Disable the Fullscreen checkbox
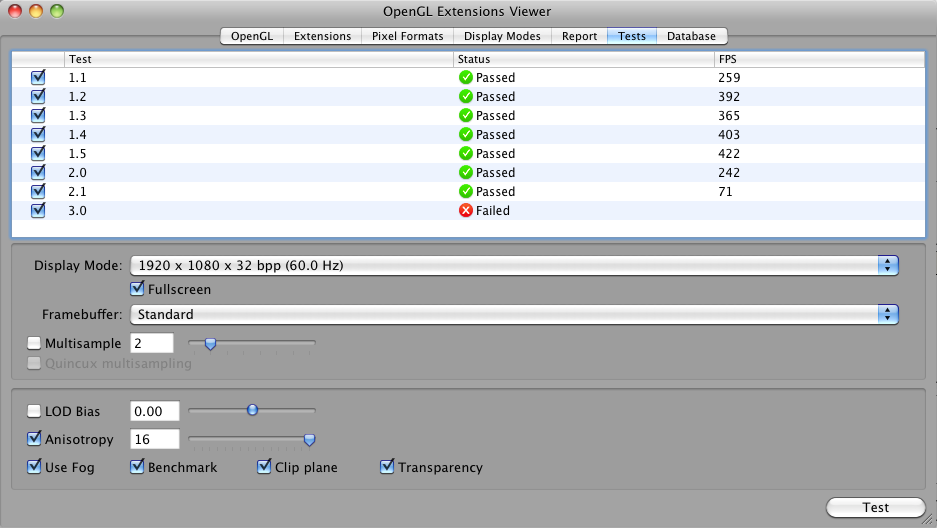937x528 pixels. [137, 289]
